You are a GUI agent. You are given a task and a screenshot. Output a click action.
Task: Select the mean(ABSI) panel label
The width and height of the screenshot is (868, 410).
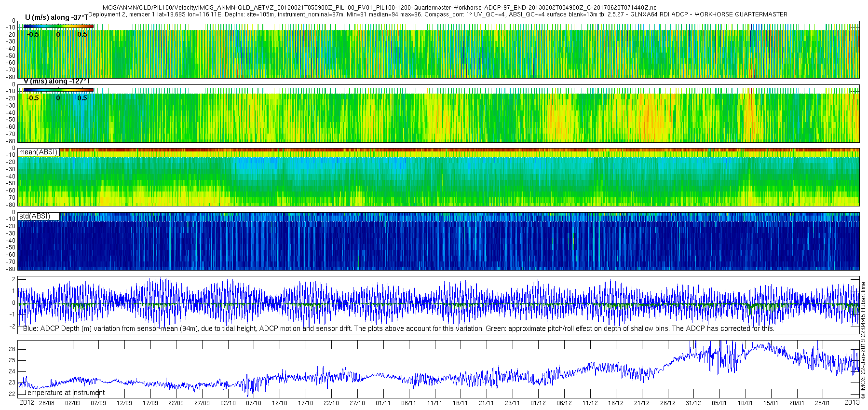[x=39, y=152]
